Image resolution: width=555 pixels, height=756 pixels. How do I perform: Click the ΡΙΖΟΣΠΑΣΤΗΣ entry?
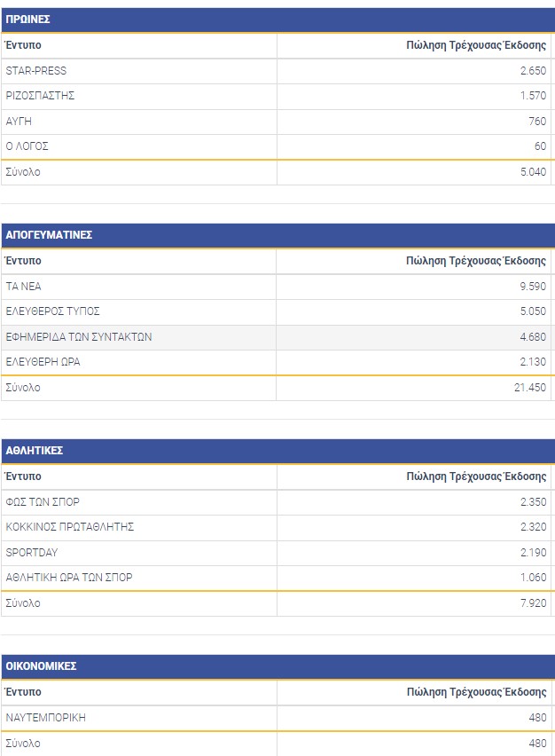[40, 96]
